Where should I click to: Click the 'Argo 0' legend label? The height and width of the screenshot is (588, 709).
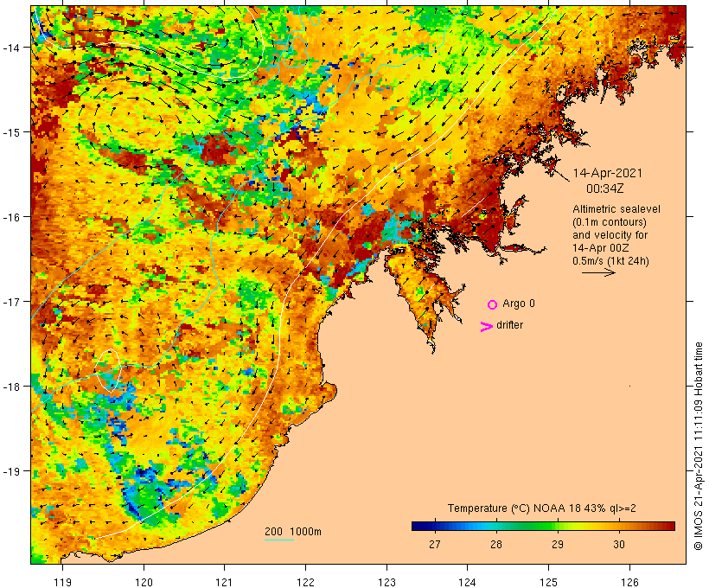[x=519, y=304]
